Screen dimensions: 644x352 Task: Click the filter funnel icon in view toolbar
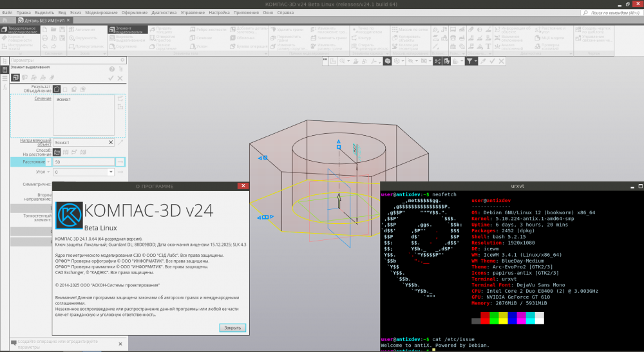(470, 60)
